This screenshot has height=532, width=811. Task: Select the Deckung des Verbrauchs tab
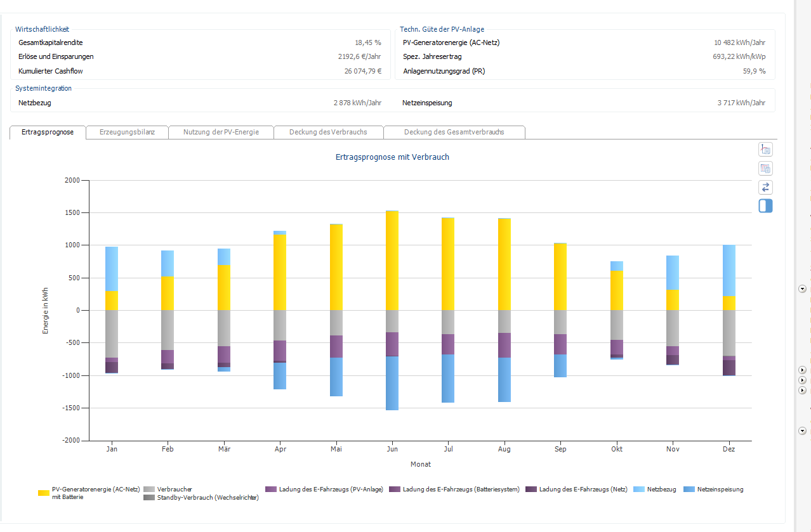coord(328,132)
